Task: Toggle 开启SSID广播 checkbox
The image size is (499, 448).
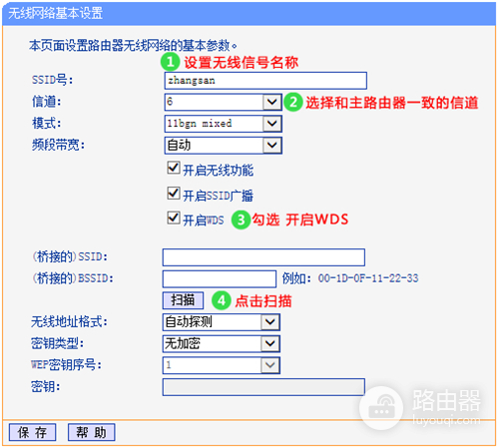Action: [x=174, y=193]
